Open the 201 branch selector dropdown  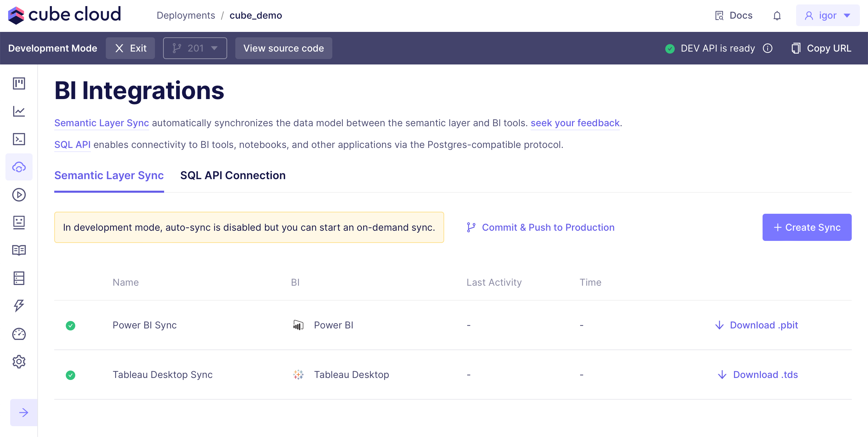195,48
